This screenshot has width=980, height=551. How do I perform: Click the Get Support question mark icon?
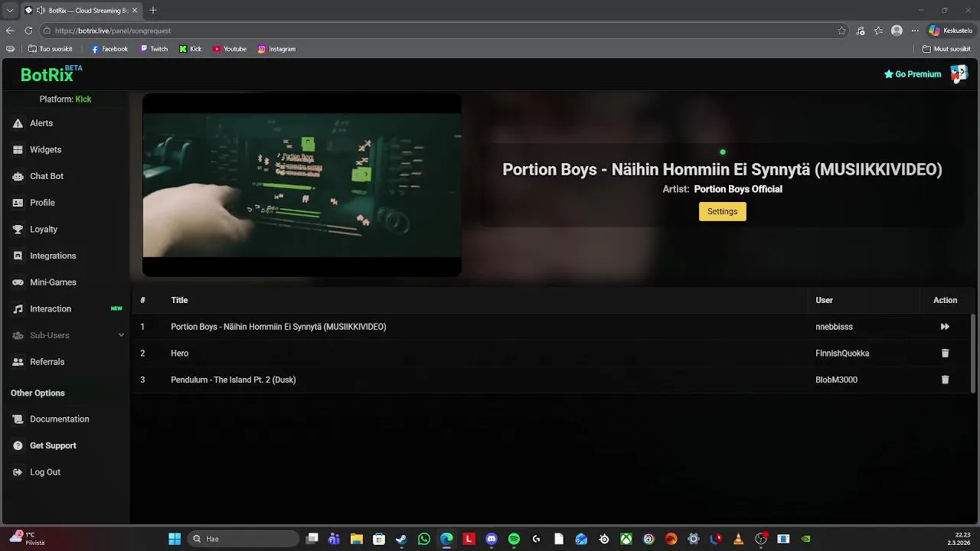18,445
